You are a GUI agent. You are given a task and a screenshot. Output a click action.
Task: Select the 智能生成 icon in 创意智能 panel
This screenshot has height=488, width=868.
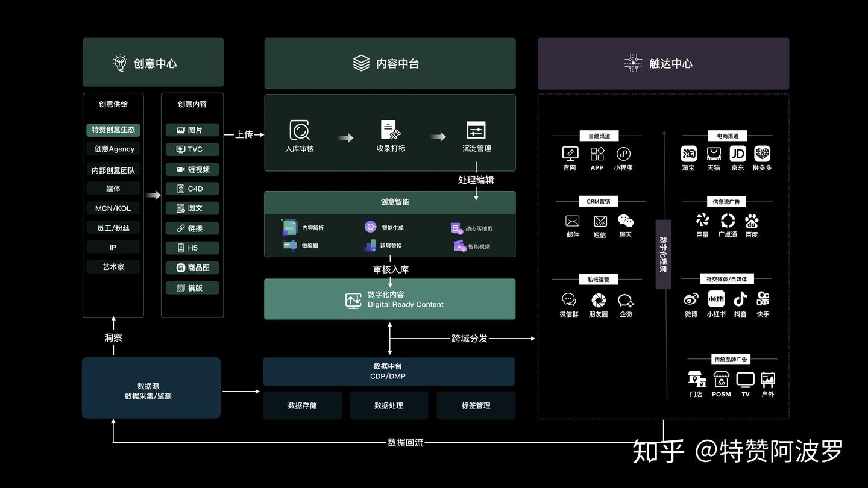coord(370,227)
